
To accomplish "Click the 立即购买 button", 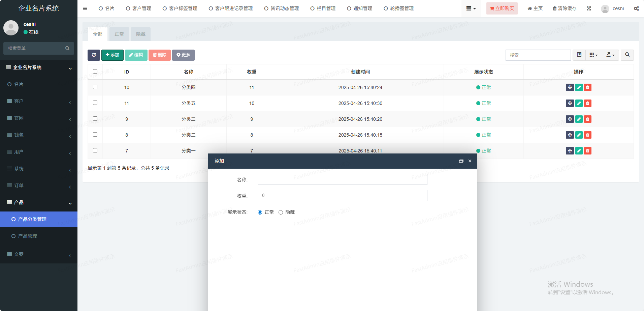I will pos(502,8).
